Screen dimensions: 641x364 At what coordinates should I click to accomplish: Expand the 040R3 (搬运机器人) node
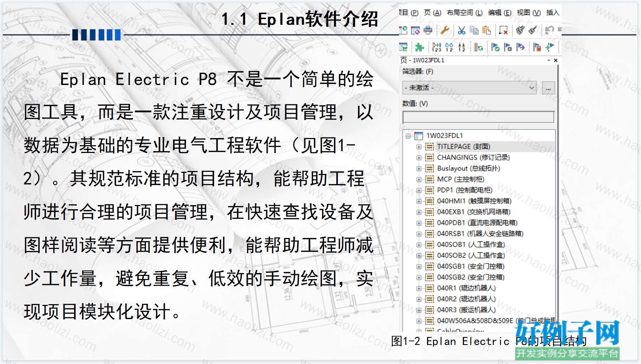[419, 310]
